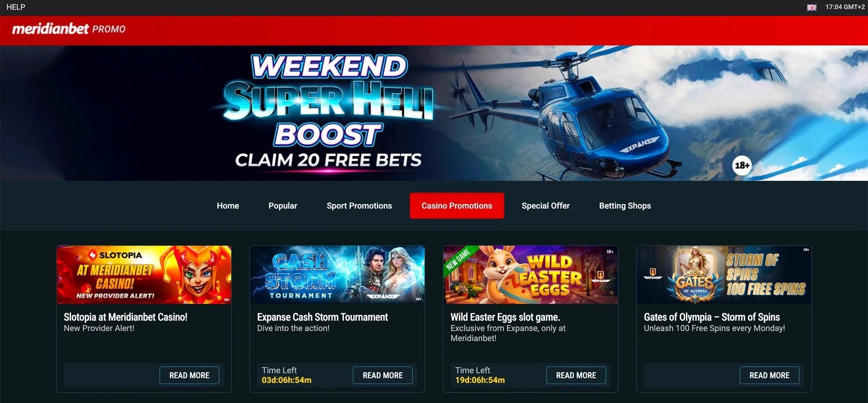Select the Casino Promotions tab

click(x=457, y=205)
